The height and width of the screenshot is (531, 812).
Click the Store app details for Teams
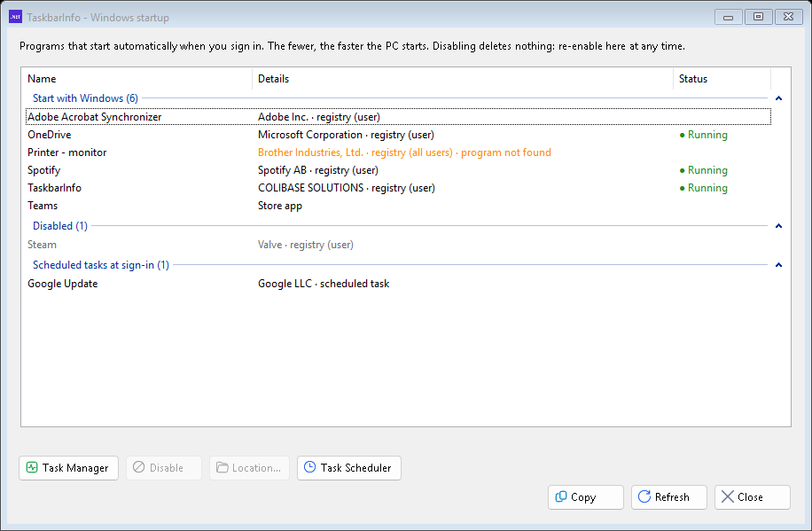279,206
